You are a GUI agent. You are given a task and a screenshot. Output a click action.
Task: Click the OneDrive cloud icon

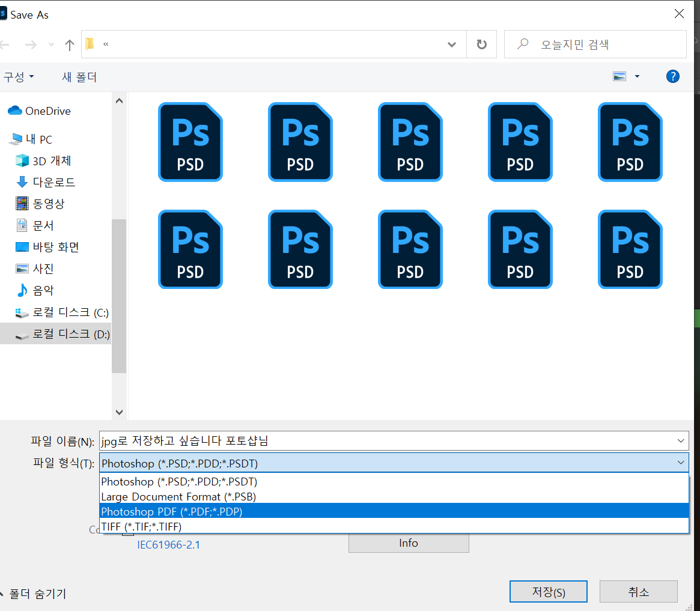click(x=15, y=110)
